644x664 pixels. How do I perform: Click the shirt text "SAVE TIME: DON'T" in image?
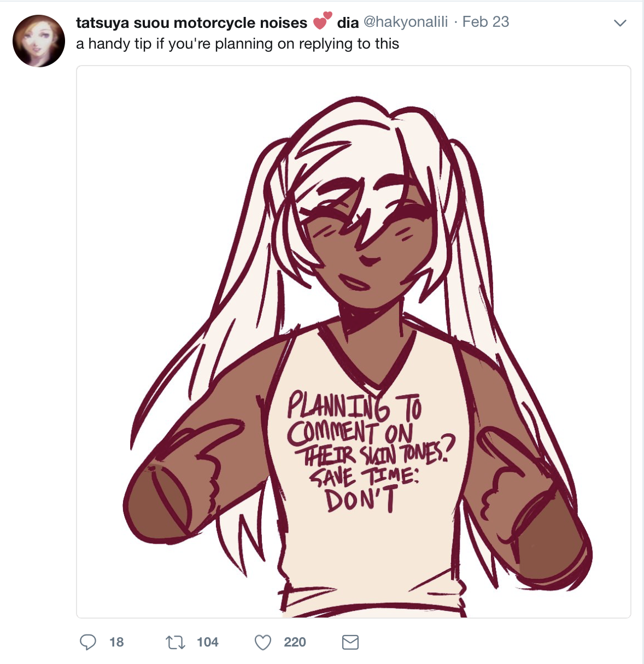(362, 490)
